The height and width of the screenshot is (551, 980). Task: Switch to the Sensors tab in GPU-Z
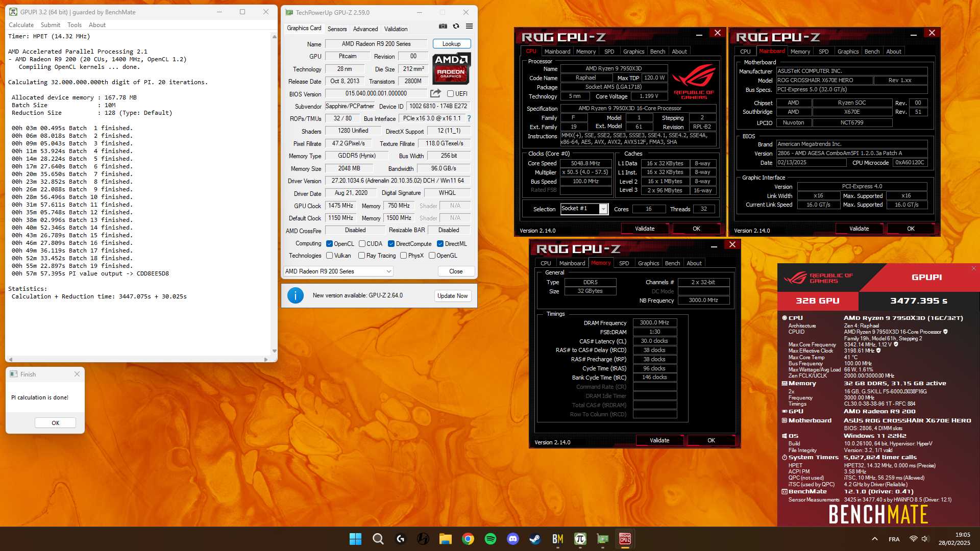pos(337,29)
